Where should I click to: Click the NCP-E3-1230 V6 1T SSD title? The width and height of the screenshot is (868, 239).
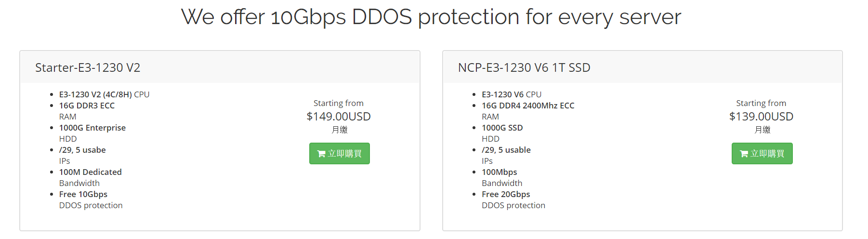[524, 67]
